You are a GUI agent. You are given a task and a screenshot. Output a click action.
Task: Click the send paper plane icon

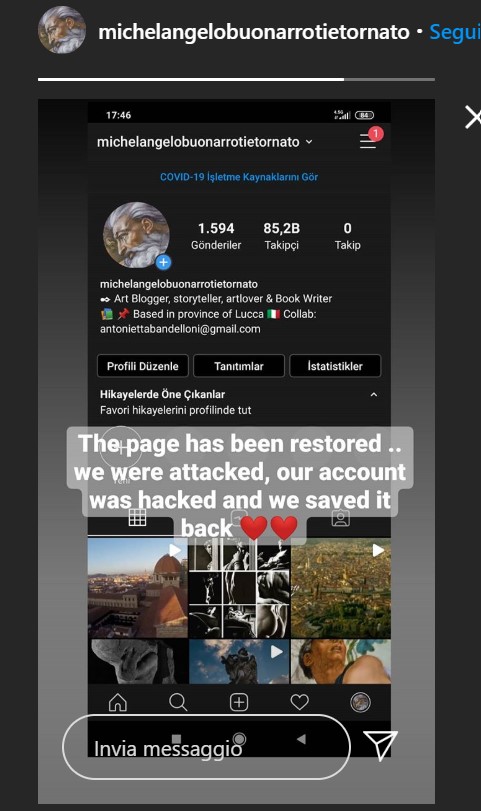381,745
